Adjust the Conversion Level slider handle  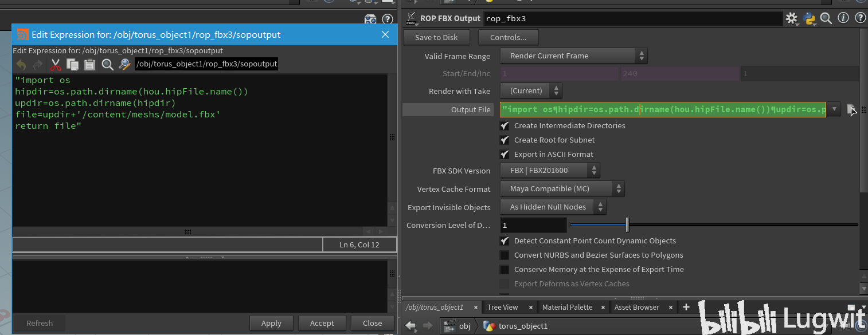[x=627, y=225]
